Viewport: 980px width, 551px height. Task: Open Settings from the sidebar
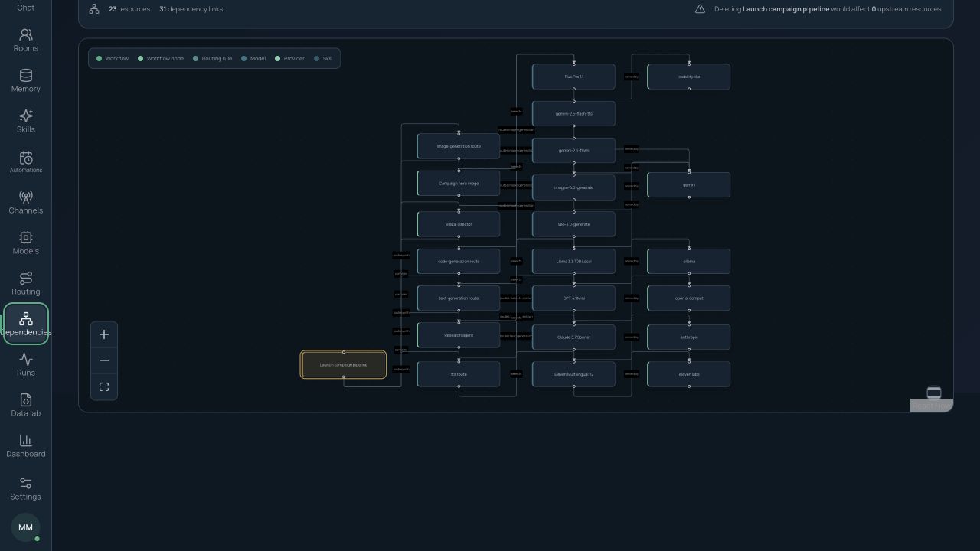pyautogui.click(x=25, y=488)
